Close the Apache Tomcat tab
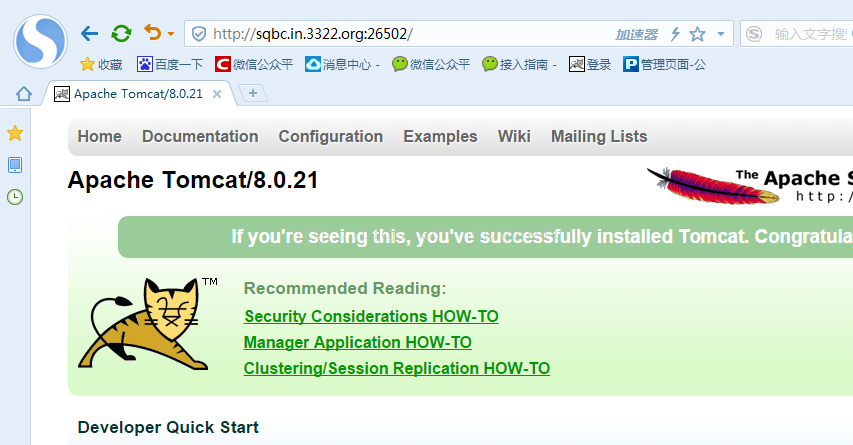The image size is (853, 445). [x=217, y=94]
